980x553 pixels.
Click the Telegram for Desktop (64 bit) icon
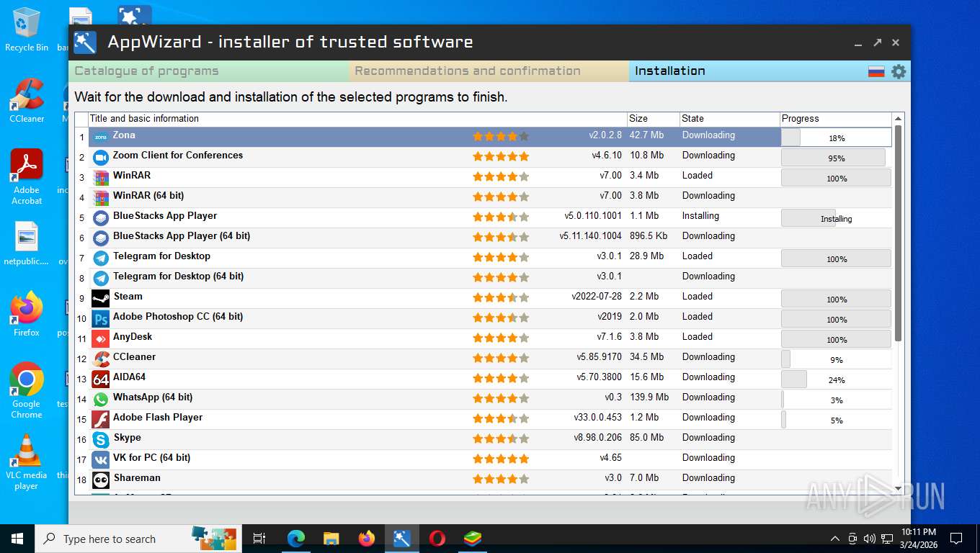pyautogui.click(x=100, y=278)
